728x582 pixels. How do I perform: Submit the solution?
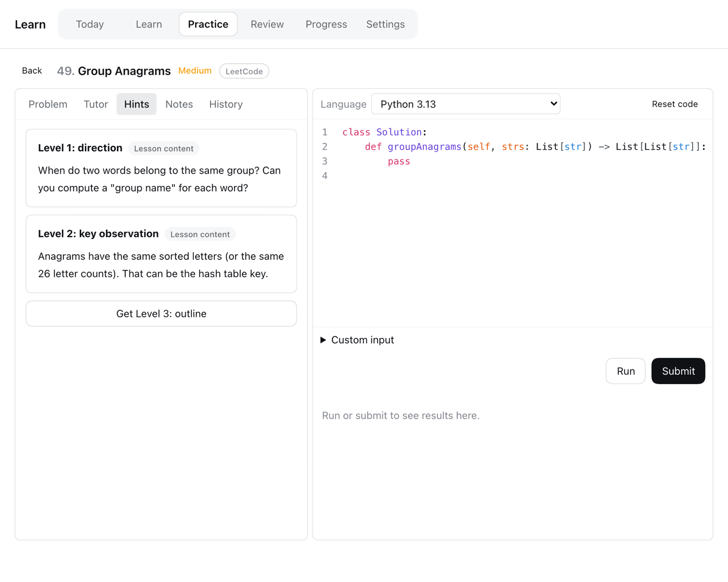point(678,371)
